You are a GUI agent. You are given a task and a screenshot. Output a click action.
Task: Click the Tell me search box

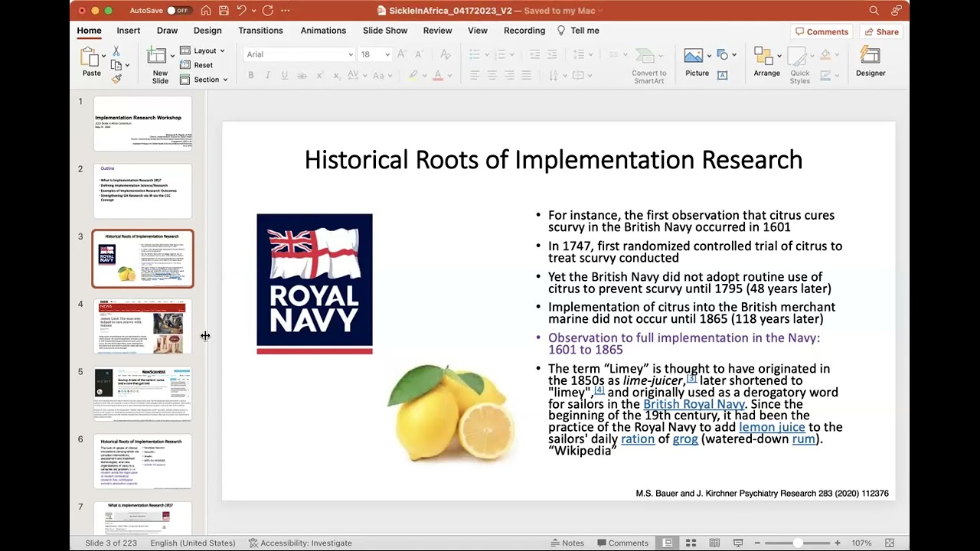(578, 31)
